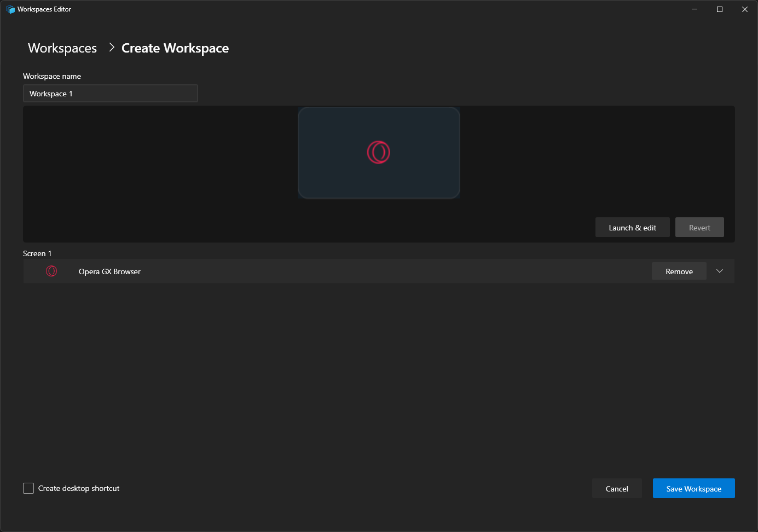Minimize the Workspaces Editor window

point(695,9)
